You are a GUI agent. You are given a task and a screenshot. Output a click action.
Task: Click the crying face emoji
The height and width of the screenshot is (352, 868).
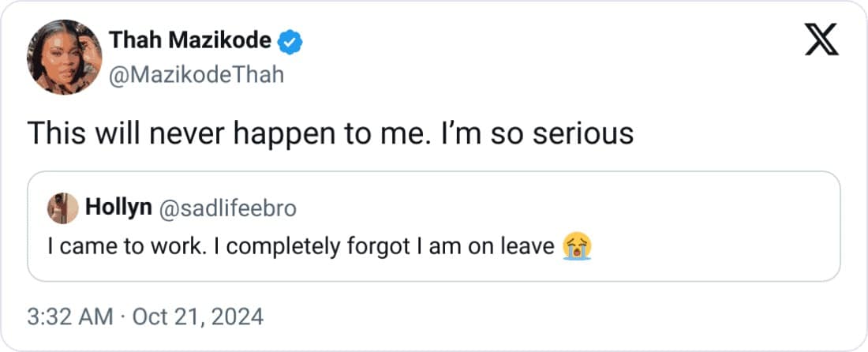578,246
